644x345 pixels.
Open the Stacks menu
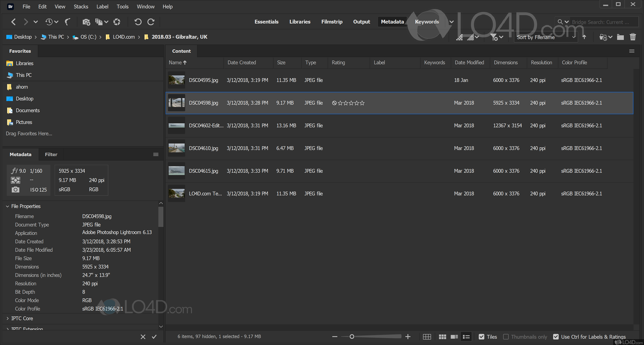81,7
